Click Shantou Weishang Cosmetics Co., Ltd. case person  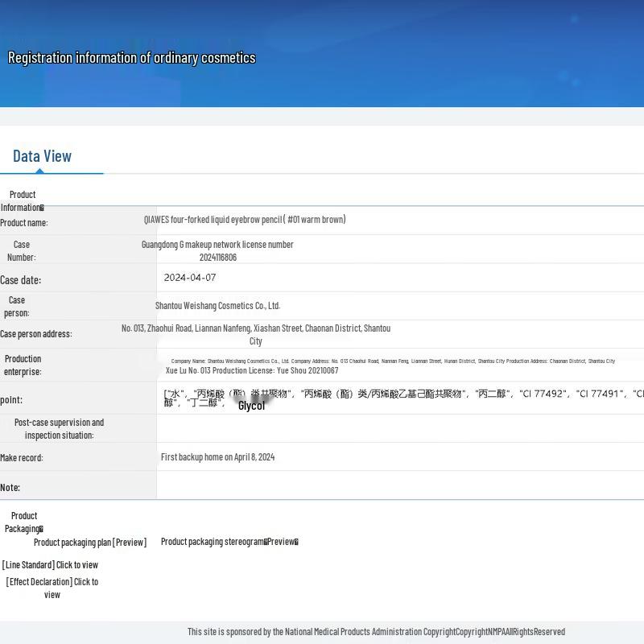coord(217,306)
